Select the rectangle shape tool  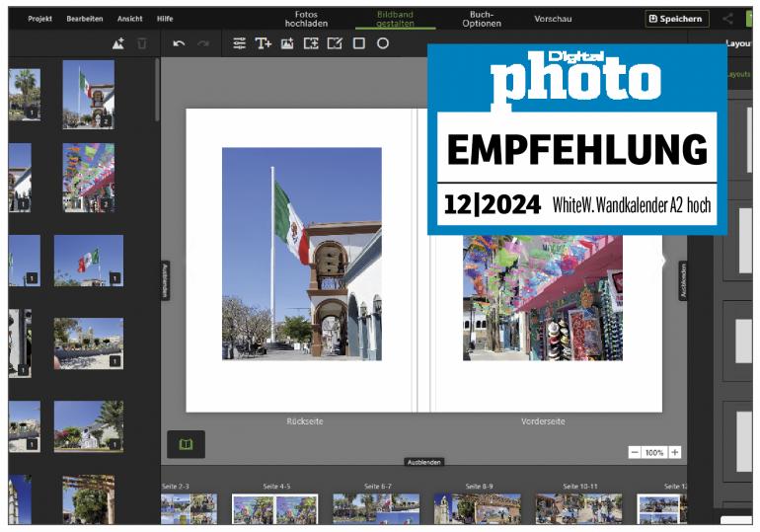tap(359, 43)
